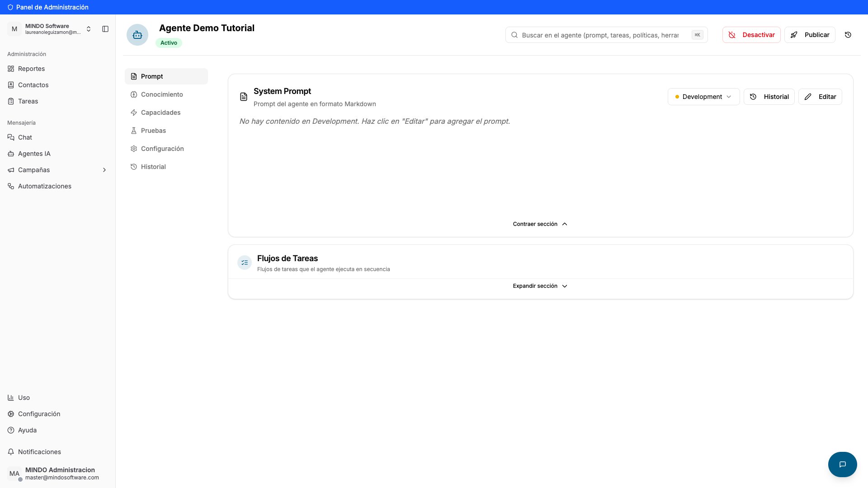
Task: Focus the agent search field
Action: click(x=606, y=35)
